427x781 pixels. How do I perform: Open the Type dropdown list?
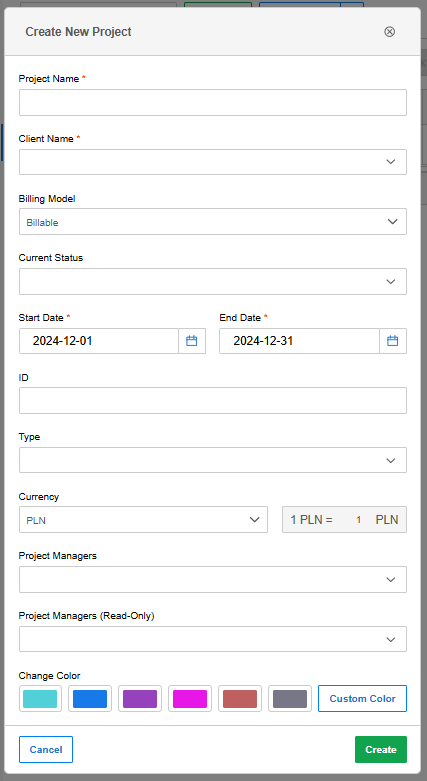213,460
